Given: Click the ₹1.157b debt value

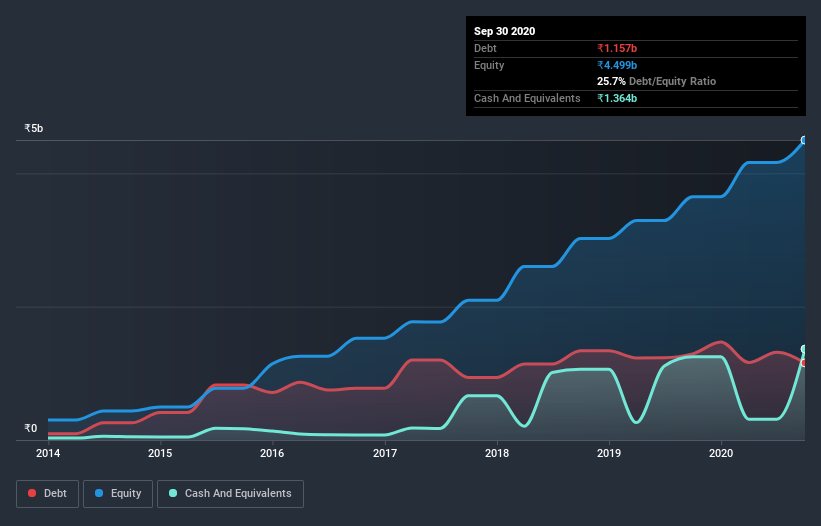Looking at the screenshot, I should [x=617, y=48].
